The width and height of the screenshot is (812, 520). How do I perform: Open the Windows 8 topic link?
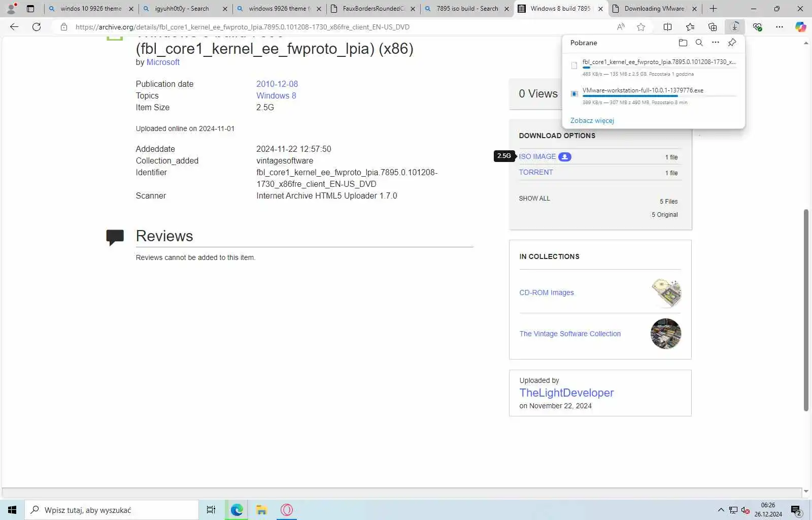coord(276,95)
